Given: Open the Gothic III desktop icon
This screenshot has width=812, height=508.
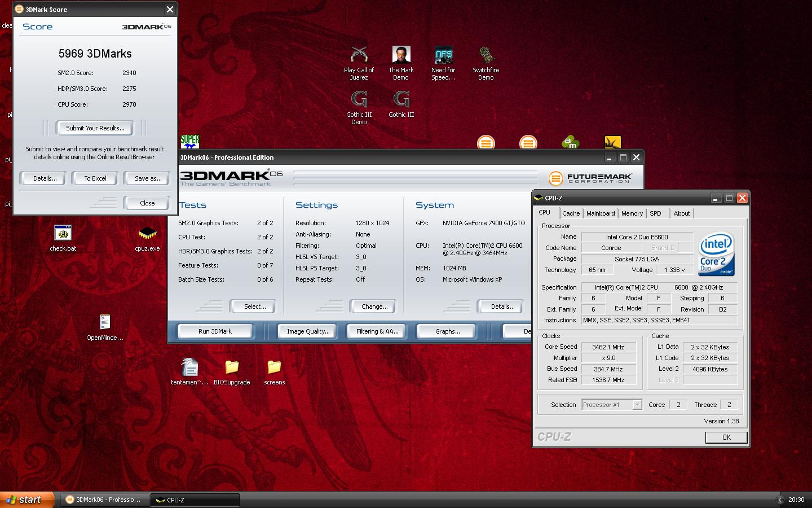Looking at the screenshot, I should point(401,104).
